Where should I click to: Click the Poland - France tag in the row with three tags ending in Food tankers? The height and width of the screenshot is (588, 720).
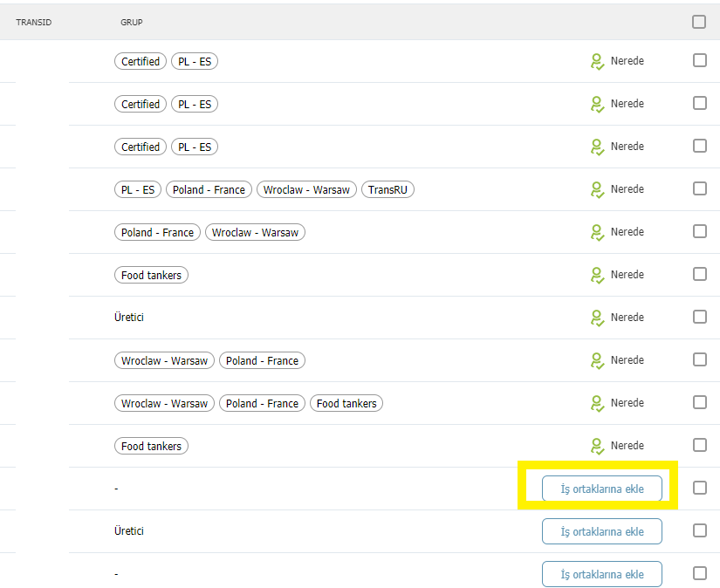coord(262,403)
